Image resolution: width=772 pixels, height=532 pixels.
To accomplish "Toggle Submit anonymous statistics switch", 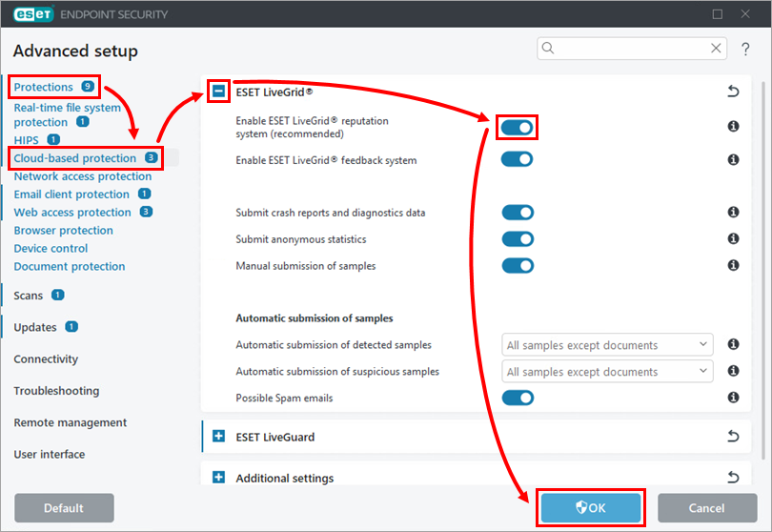I will point(518,239).
